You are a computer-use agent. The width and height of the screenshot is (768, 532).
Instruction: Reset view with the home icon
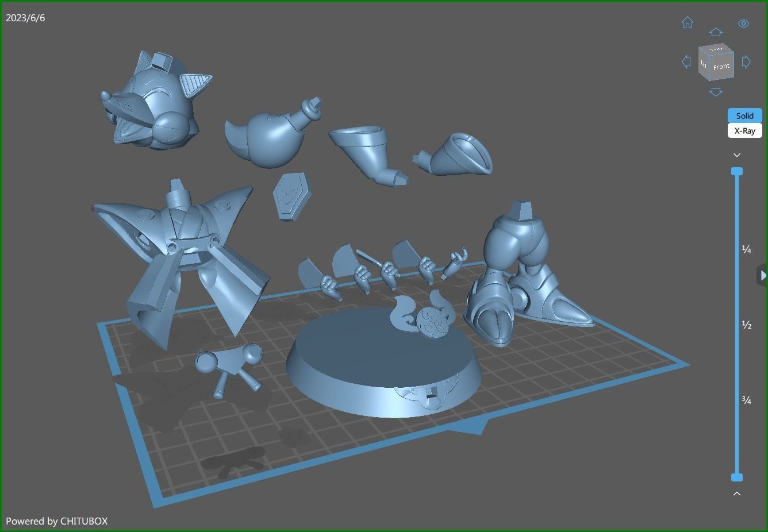(687, 22)
